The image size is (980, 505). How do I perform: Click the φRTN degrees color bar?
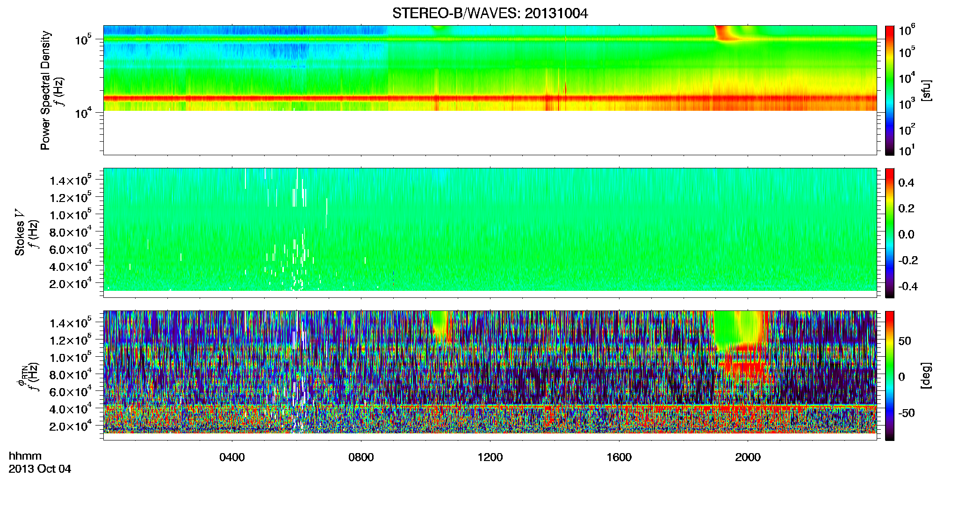[x=890, y=375]
